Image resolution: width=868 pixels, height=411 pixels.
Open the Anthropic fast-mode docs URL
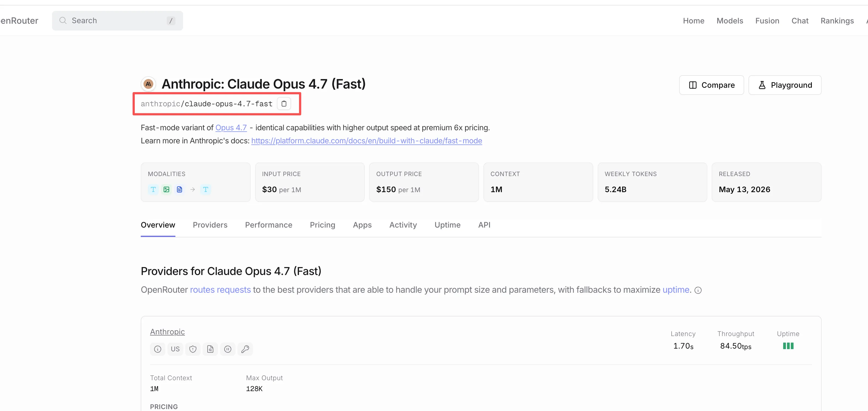point(367,141)
